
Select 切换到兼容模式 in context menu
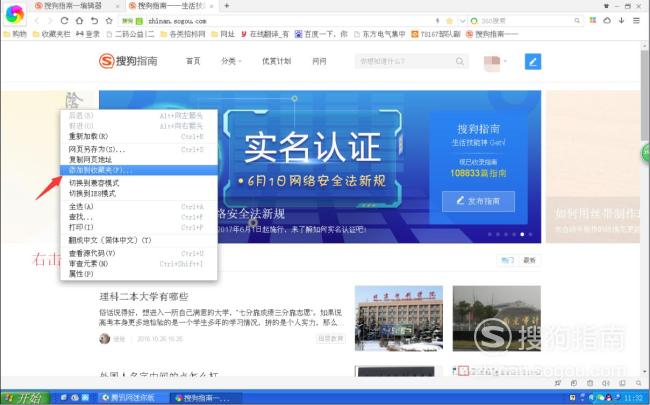(x=138, y=183)
